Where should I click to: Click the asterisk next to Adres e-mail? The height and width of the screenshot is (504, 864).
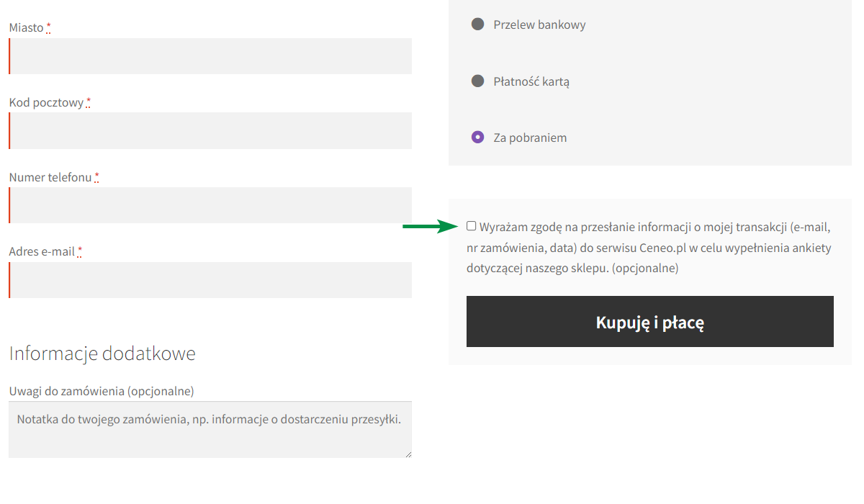point(80,252)
